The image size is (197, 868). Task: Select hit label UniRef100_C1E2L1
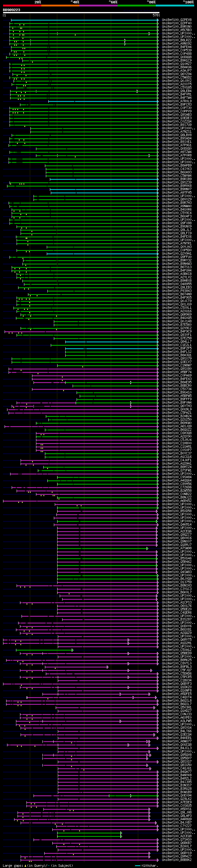click(x=177, y=345)
